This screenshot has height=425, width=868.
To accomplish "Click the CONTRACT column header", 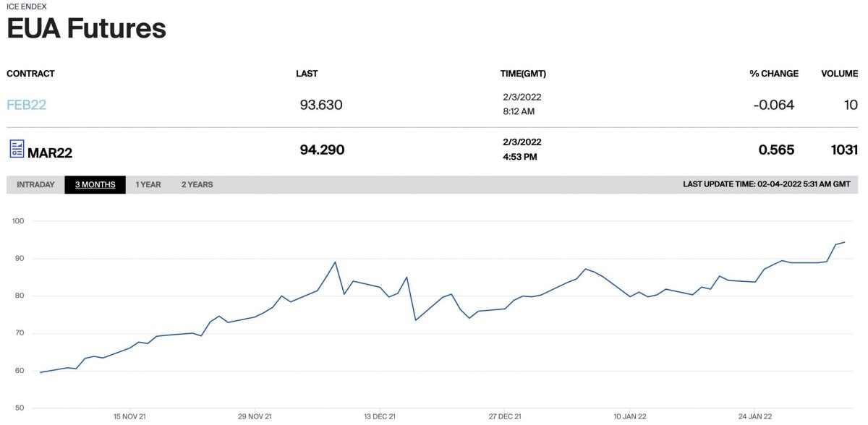I will 30,74.
